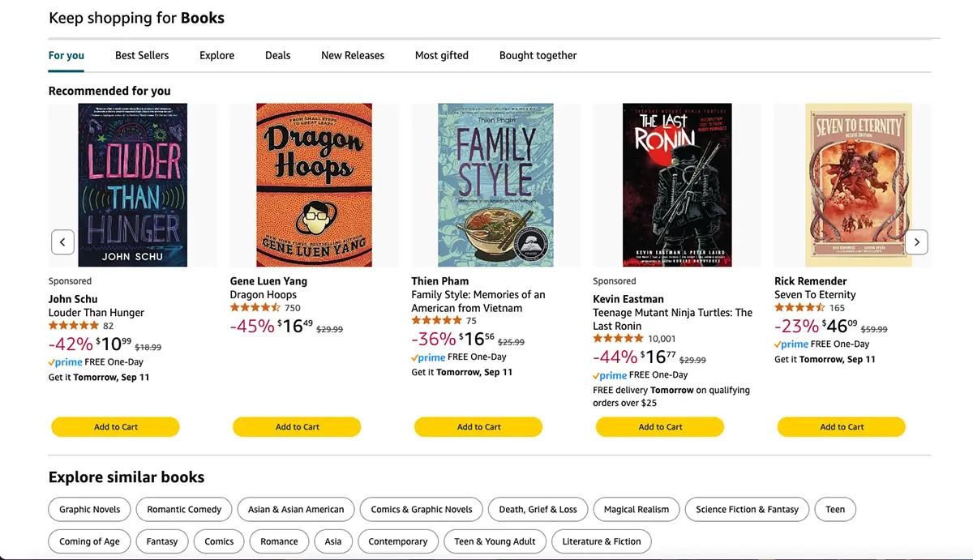
Task: Open the New Releases tab
Action: (x=353, y=55)
